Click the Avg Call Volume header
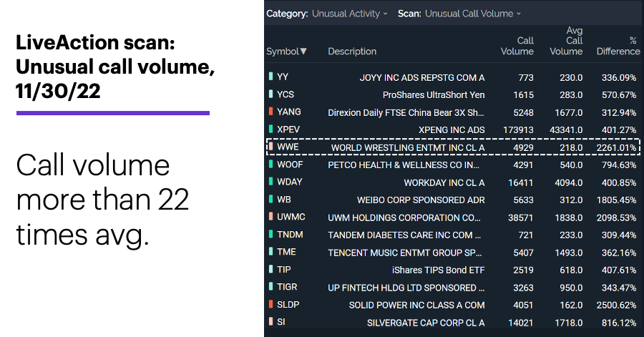The height and width of the screenshot is (337, 644). point(566,41)
